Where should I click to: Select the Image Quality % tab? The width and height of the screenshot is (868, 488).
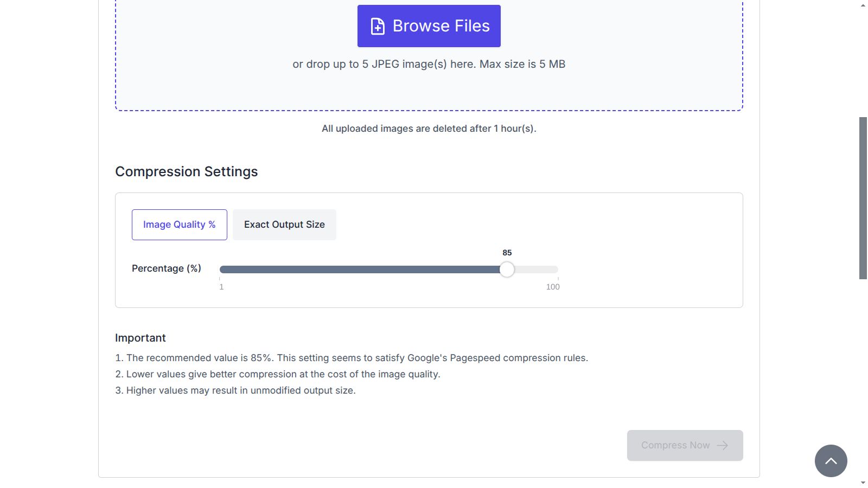click(x=180, y=224)
